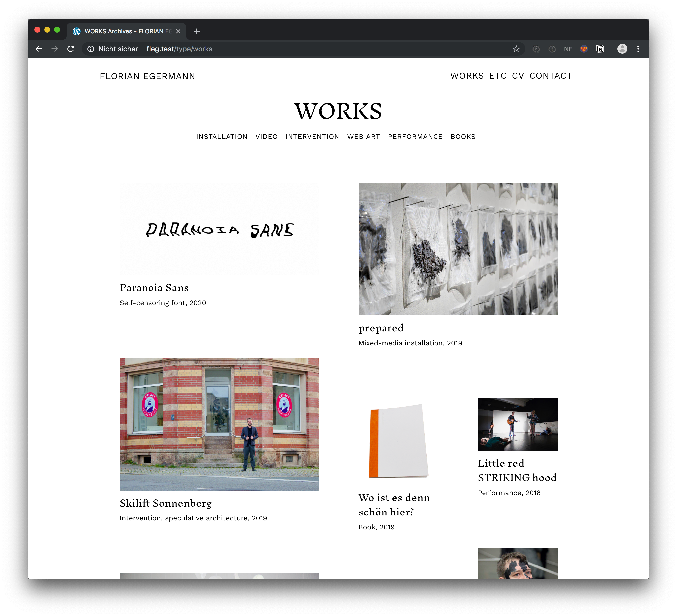Open a new browser tab
677x616 pixels.
[197, 31]
